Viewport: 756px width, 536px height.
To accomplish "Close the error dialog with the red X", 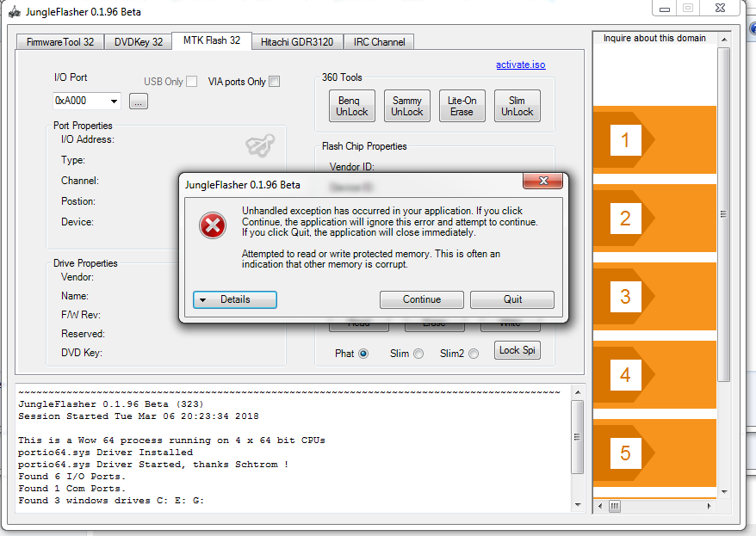I will (543, 181).
